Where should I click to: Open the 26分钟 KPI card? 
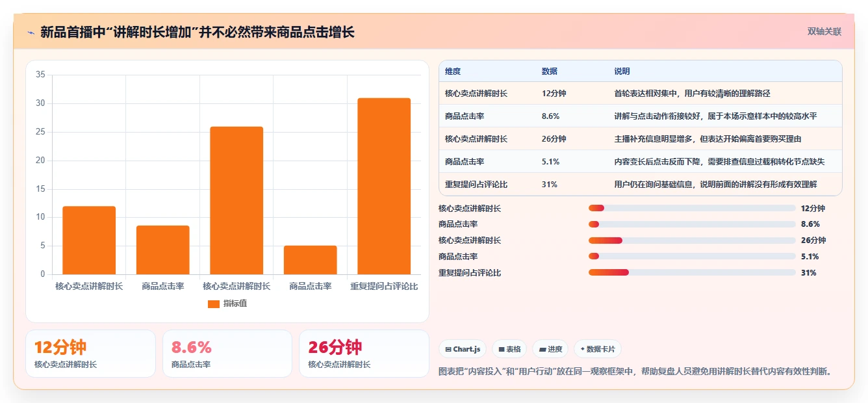[x=364, y=354]
